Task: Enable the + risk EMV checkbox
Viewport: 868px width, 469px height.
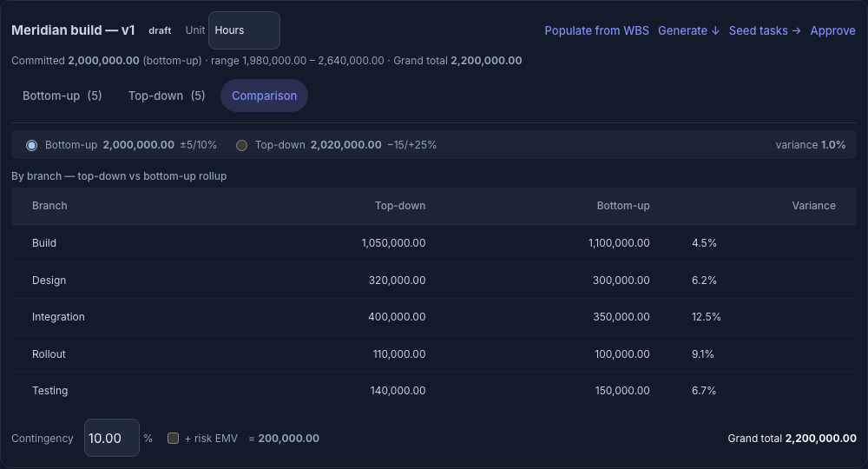Action: (x=174, y=438)
